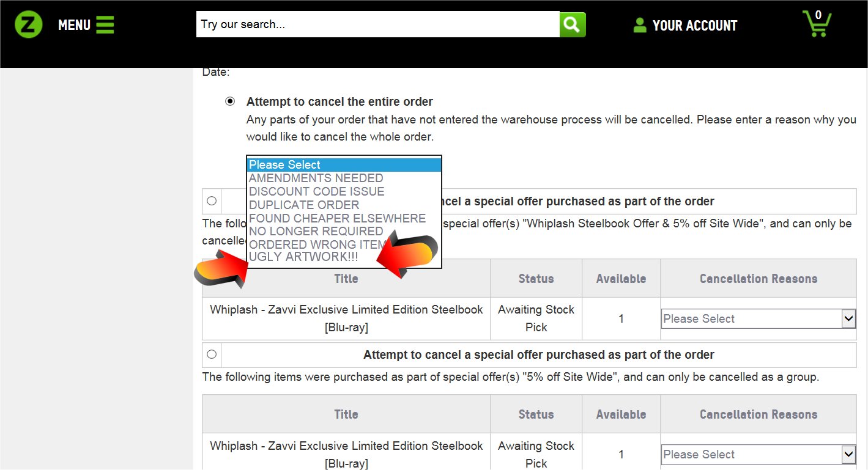Click 'Attempt to cancel the entire order' label
This screenshot has height=470, width=868.
[x=339, y=101]
